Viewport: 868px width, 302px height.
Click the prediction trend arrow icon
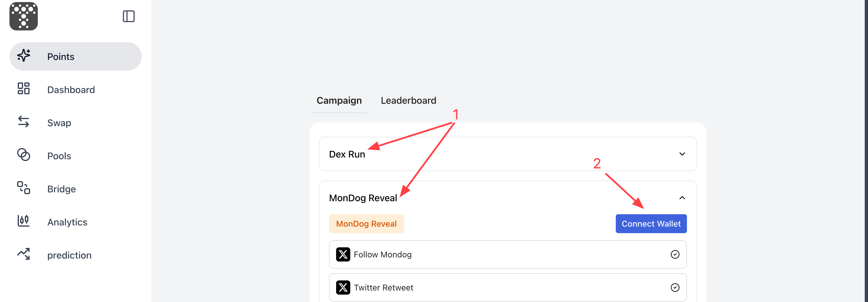[24, 254]
